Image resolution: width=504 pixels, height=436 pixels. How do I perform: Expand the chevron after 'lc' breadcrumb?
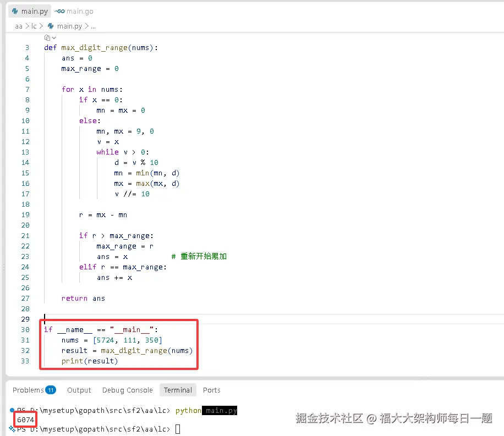pyautogui.click(x=41, y=26)
